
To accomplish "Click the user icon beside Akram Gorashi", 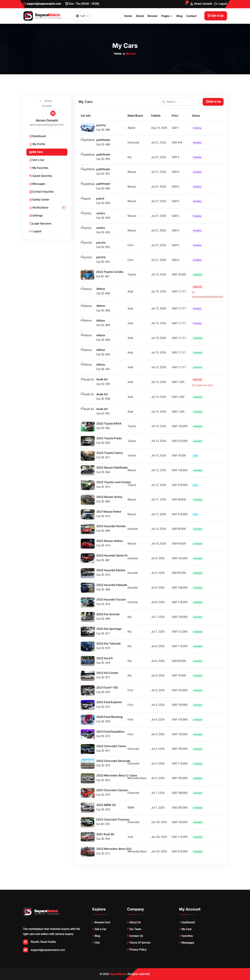I will tap(192, 4).
